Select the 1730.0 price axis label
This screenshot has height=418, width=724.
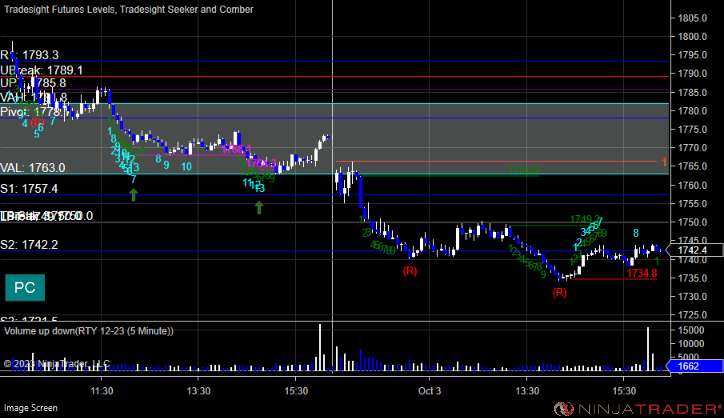click(693, 297)
